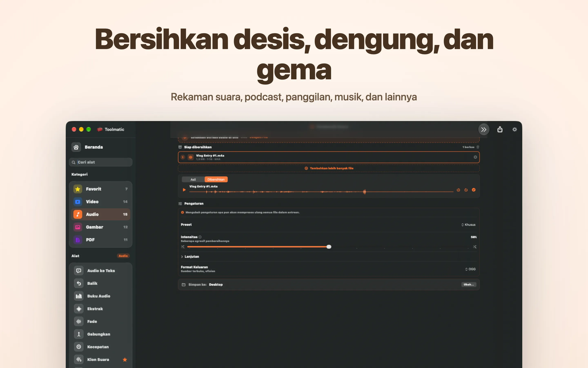588x368 pixels.
Task: Click the Cari alat search field
Action: (101, 162)
